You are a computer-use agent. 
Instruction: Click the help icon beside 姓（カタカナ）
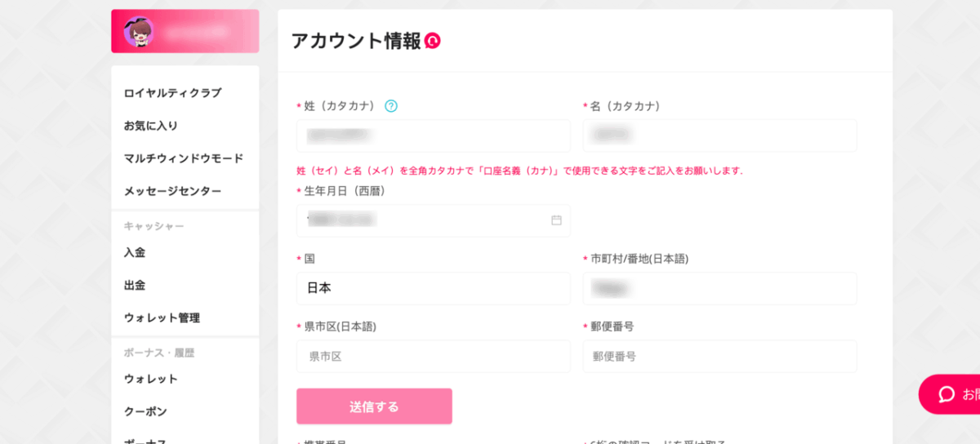click(391, 106)
